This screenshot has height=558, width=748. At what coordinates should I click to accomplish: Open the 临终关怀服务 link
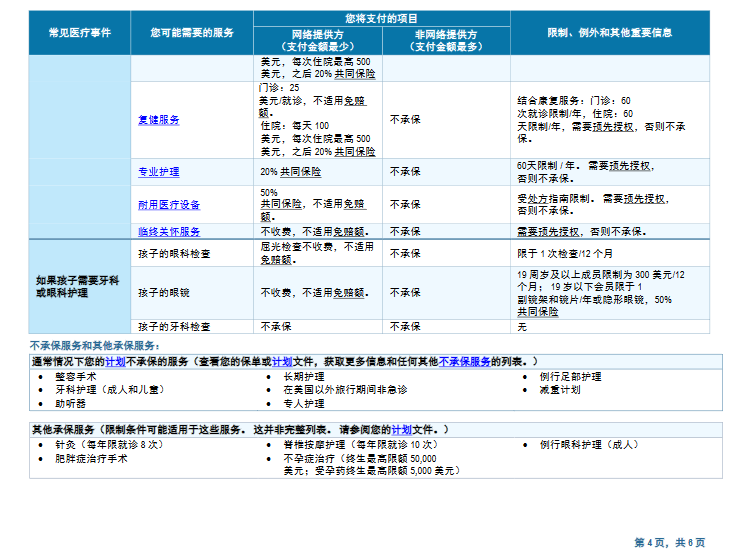(169, 231)
